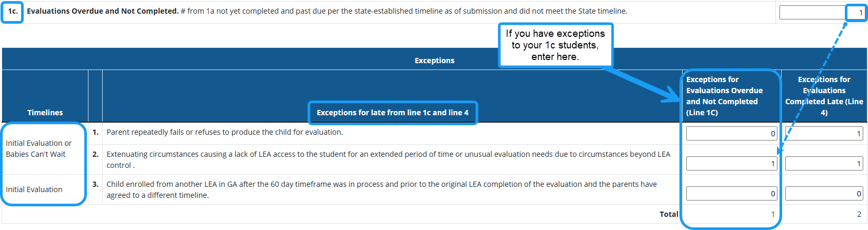Viewport: 868px width, 230px height.
Task: Focus Line 1C input for child enrolled row
Action: (x=731, y=194)
